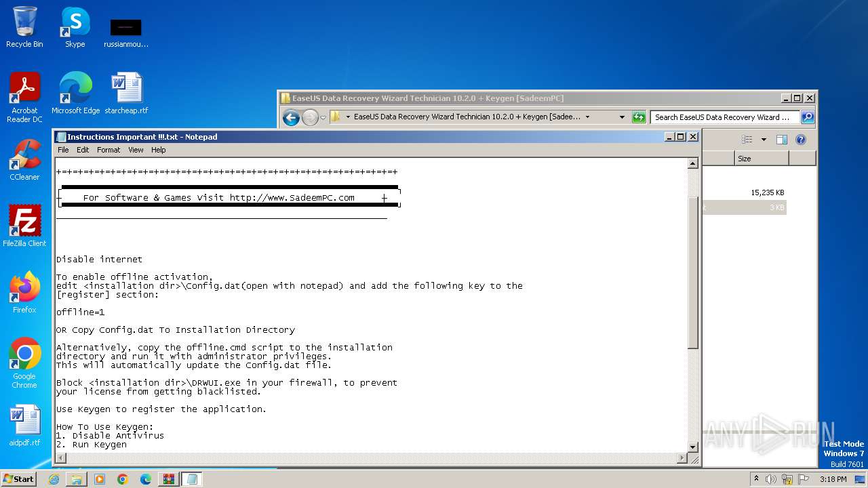Click the Start button
This screenshot has height=488, width=868.
point(19,479)
